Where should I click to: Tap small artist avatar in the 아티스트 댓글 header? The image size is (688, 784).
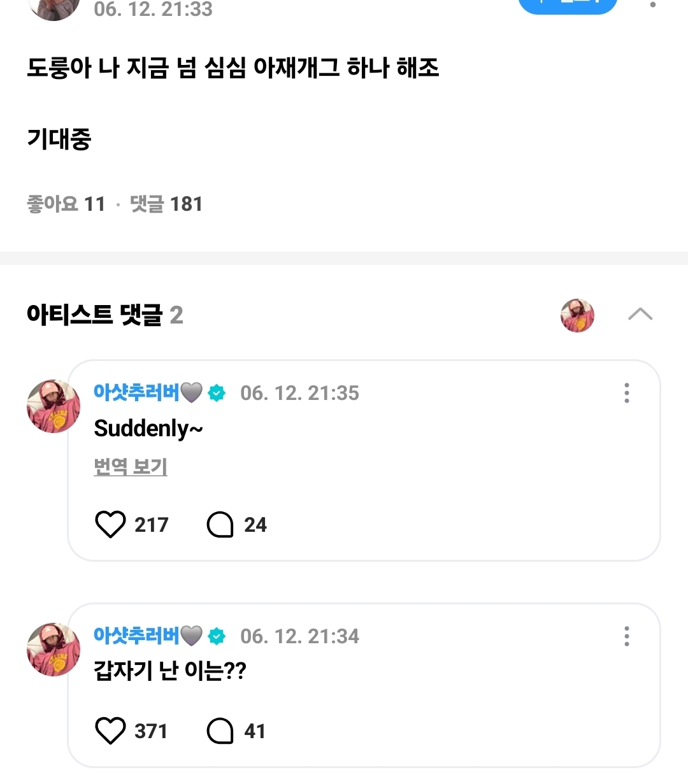tap(577, 315)
